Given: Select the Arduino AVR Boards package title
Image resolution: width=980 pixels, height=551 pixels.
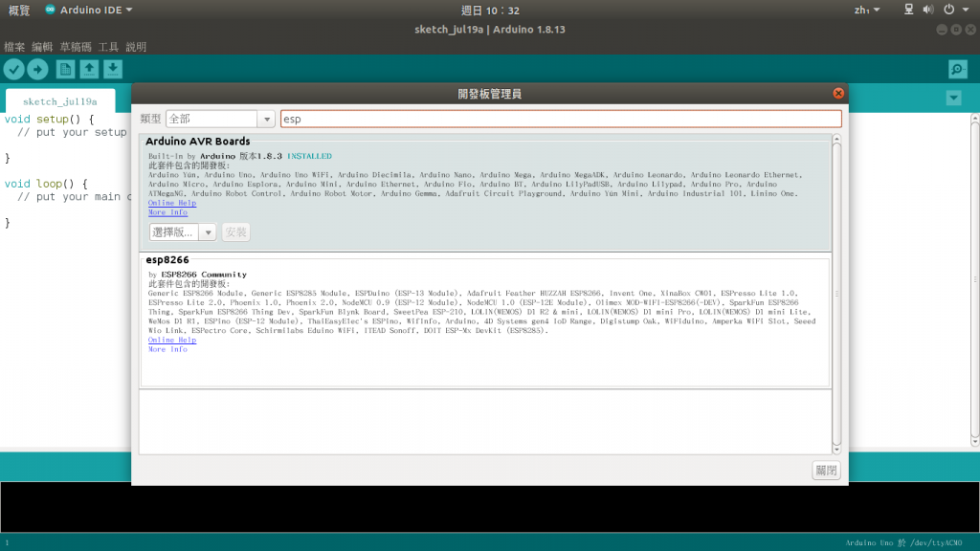Looking at the screenshot, I should 197,142.
